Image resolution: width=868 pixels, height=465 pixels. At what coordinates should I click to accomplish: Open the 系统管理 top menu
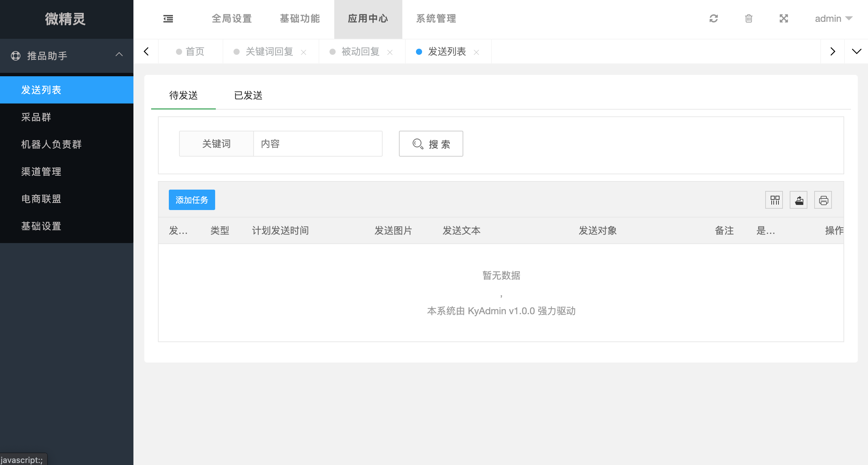(436, 19)
